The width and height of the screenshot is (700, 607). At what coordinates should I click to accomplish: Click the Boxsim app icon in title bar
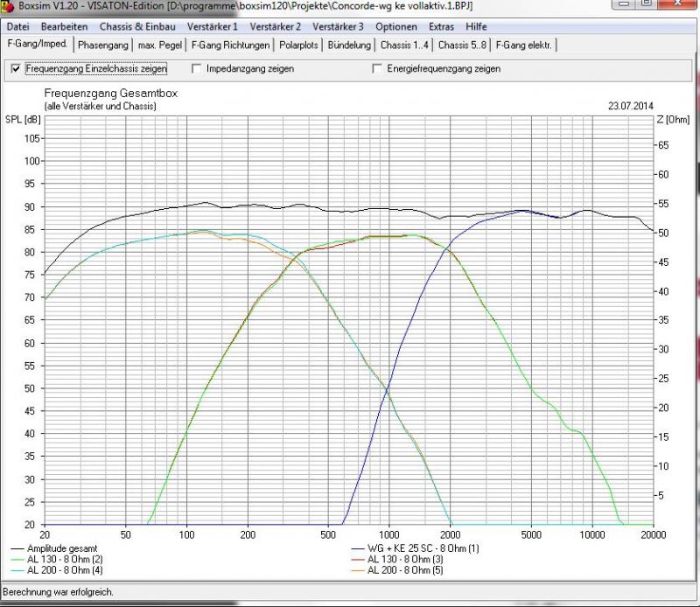[8, 6]
